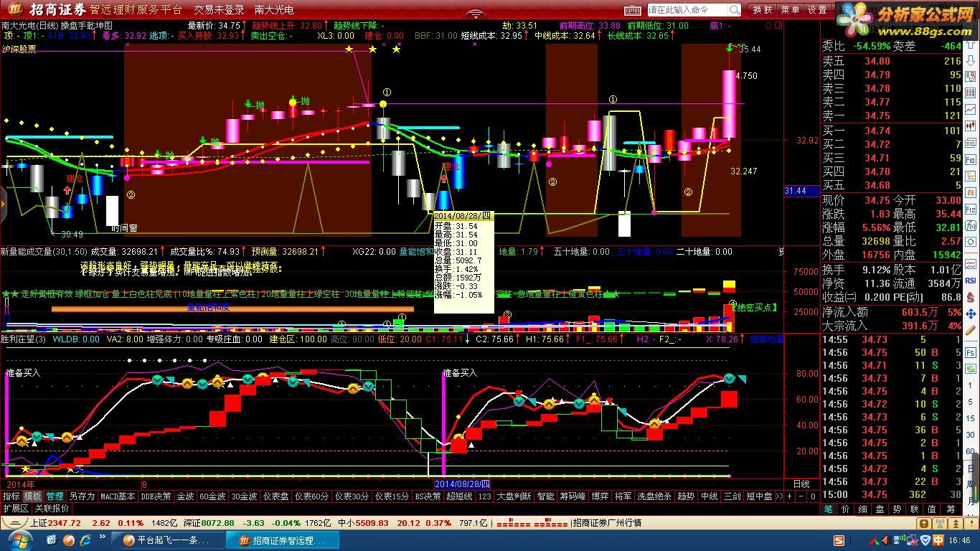Switch to candlestick chart icon
Screen dimensions: 980x551
point(971,125)
